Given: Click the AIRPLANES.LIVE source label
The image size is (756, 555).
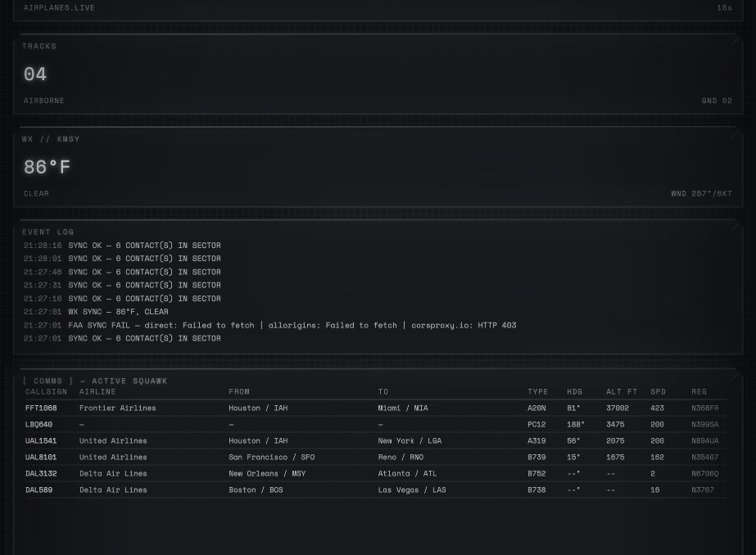Looking at the screenshot, I should click(59, 7).
